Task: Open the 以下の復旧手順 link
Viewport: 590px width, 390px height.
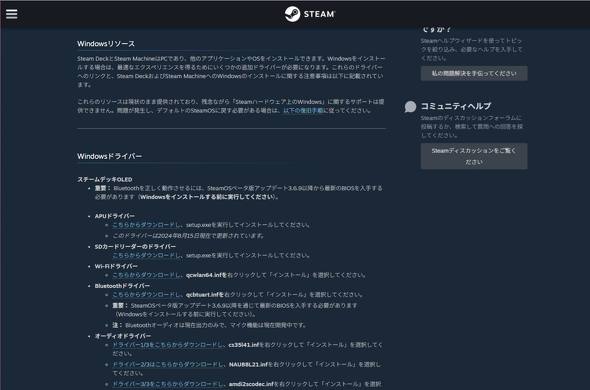Action: 303,111
